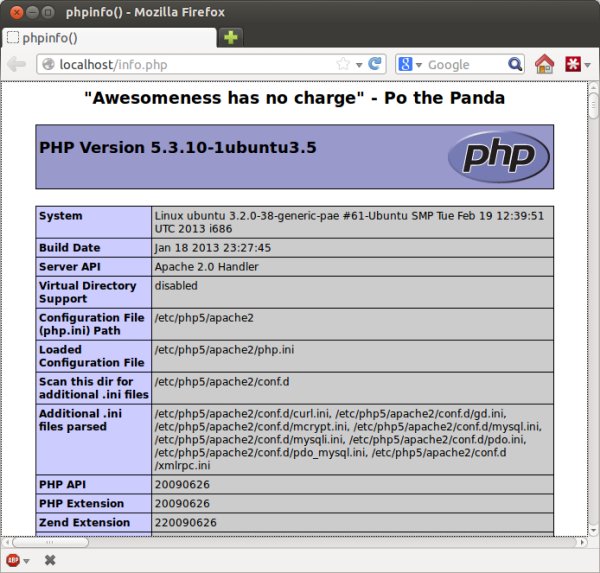Bookmark this page with the star icon

(x=343, y=64)
